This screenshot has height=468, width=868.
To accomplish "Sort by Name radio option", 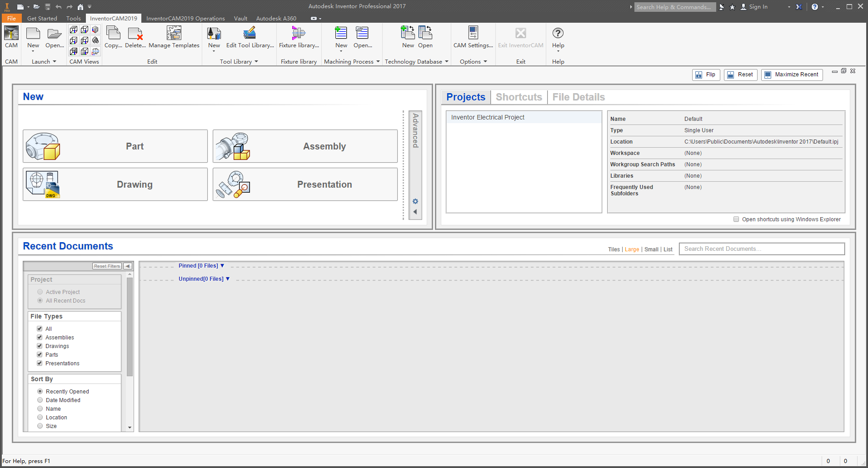I will (x=40, y=408).
